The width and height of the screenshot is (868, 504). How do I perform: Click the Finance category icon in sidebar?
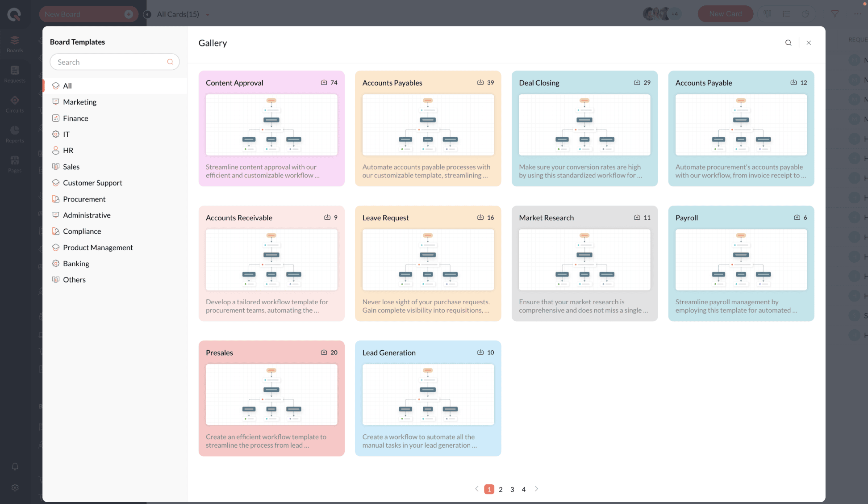tap(56, 118)
